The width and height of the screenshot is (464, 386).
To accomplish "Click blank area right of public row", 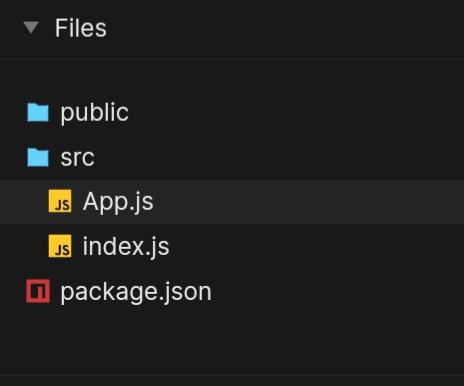I will pos(297,112).
